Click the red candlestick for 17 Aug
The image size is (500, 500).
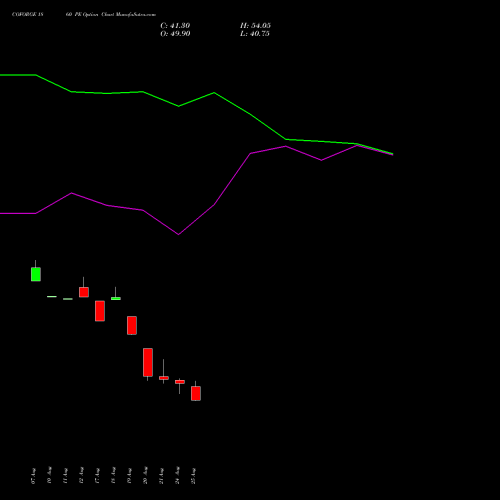[100, 311]
